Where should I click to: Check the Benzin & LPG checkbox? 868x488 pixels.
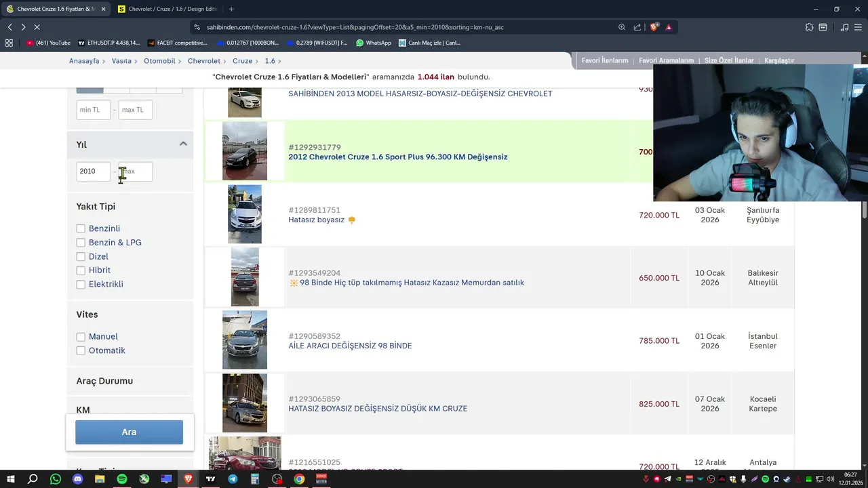tap(81, 243)
